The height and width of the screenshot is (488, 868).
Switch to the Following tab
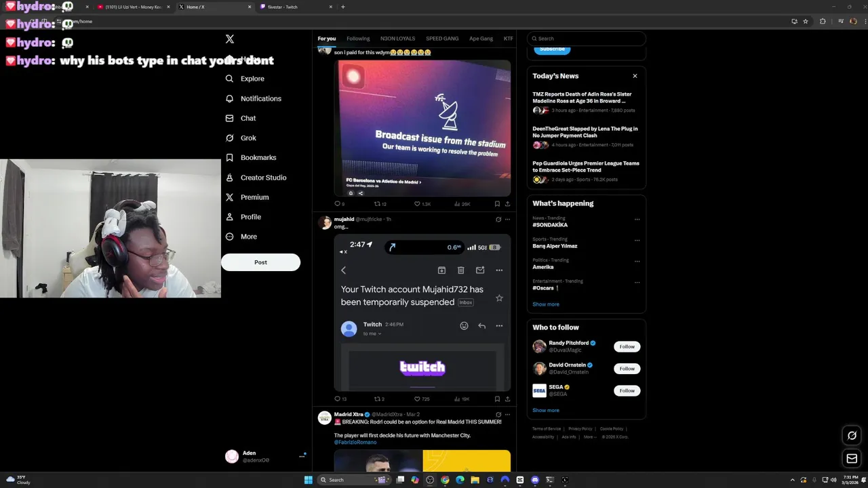click(x=358, y=39)
